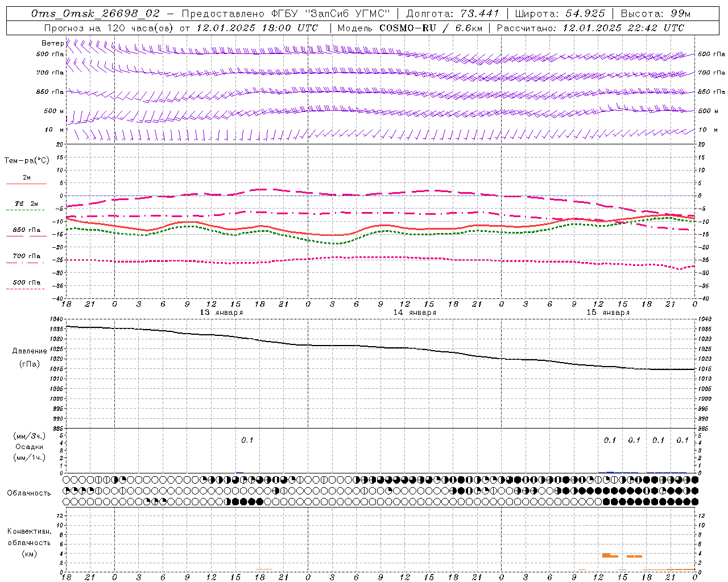This screenshot has width=728, height=582.
Task: Click the 14 января date label
Action: pyautogui.click(x=415, y=313)
